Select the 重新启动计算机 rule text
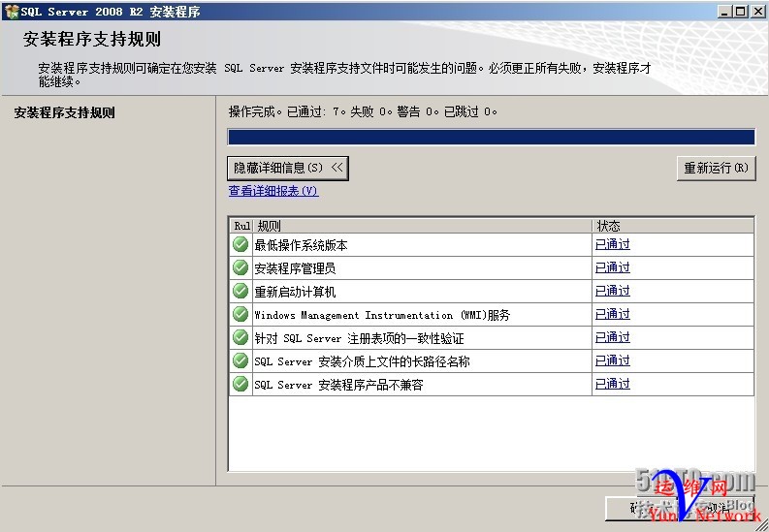The height and width of the screenshot is (532, 769). click(295, 292)
